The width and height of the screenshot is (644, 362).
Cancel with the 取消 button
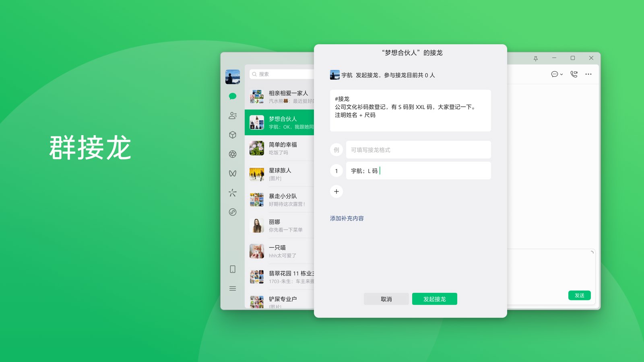coord(386,299)
